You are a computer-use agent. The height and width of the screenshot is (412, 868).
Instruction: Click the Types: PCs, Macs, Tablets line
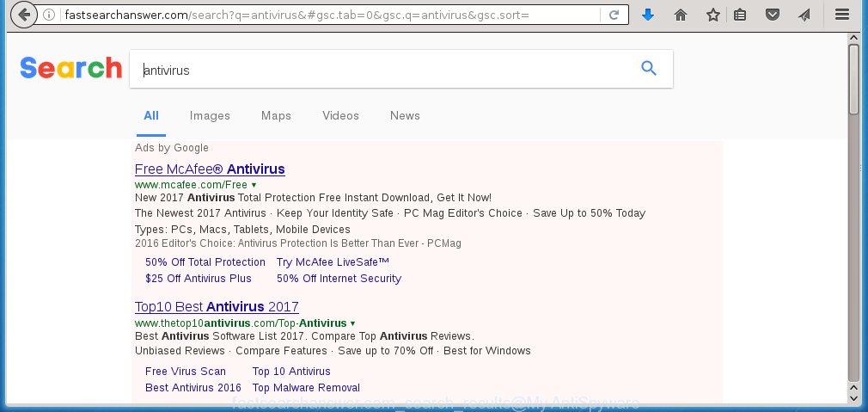[242, 230]
